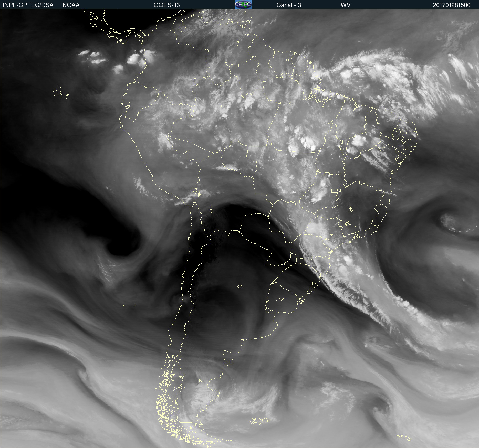Select the GOES-13 satellite label
The image size is (479, 448).
pos(167,5)
